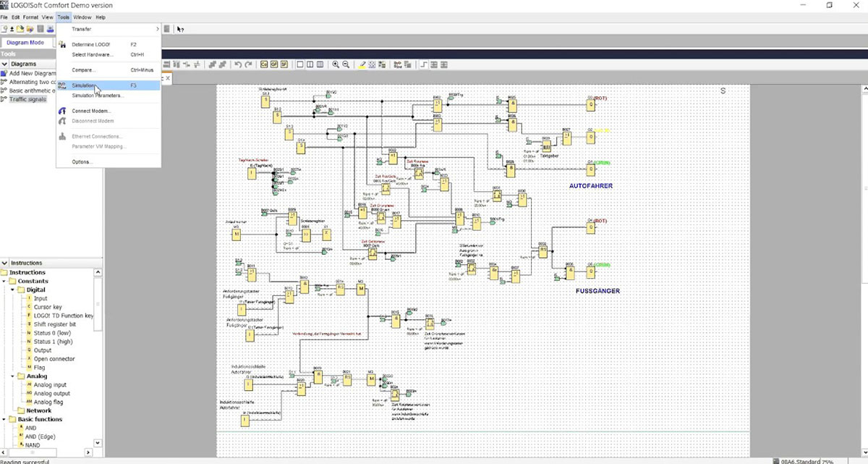Image resolution: width=868 pixels, height=464 pixels.
Task: Close the open diagram tab
Action: [x=168, y=77]
